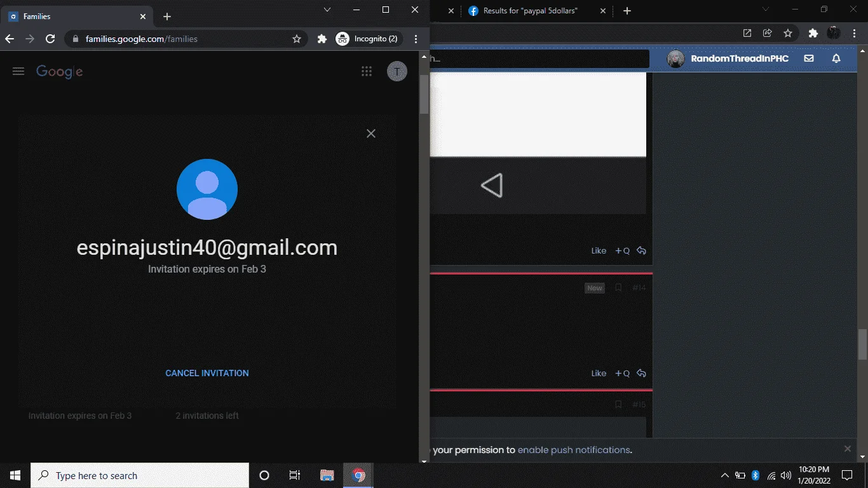
Task: Click the forum page scrollbar thumb
Action: click(862, 344)
